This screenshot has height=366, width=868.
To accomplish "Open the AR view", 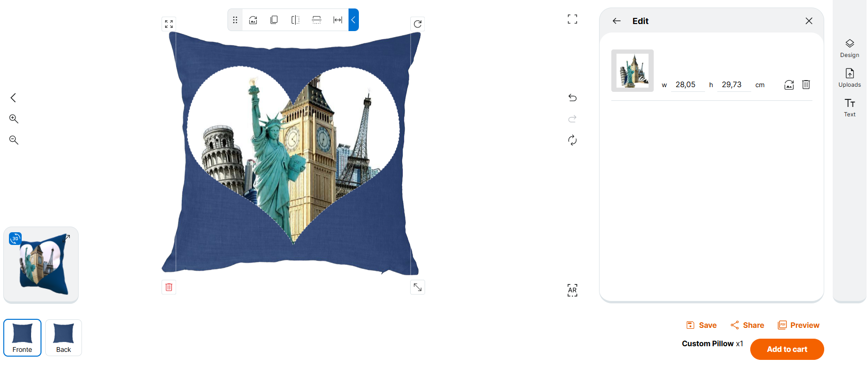I will [572, 290].
